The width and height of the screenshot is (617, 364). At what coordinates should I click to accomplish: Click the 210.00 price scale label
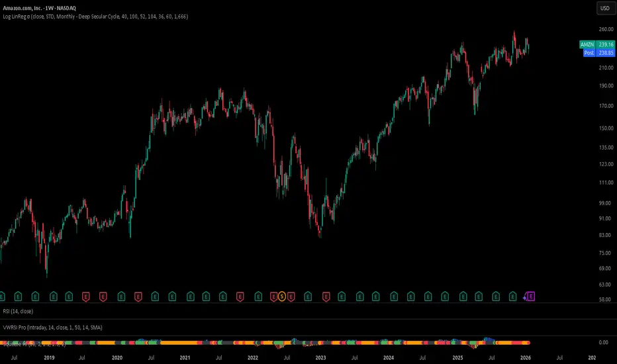tap(606, 68)
